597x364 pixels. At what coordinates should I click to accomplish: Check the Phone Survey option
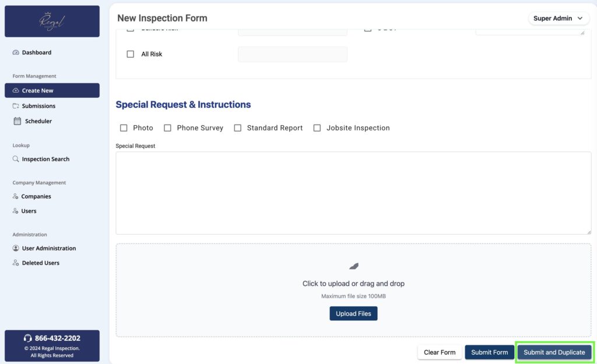point(167,128)
